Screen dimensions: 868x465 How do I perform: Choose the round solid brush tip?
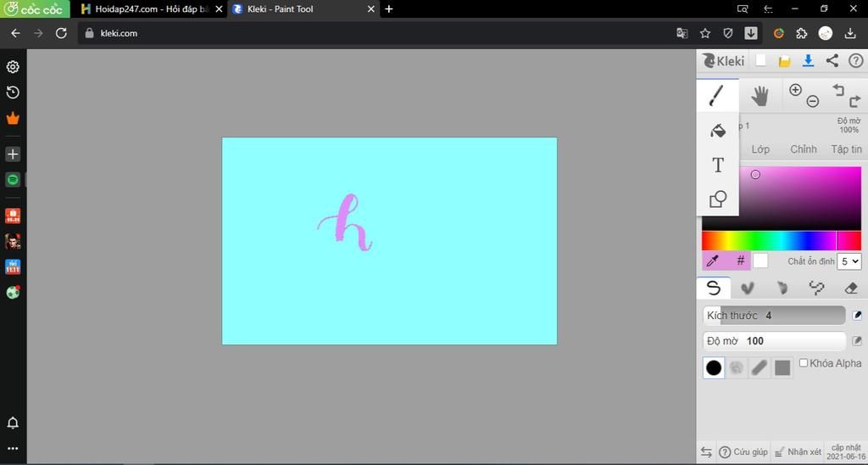coord(714,367)
